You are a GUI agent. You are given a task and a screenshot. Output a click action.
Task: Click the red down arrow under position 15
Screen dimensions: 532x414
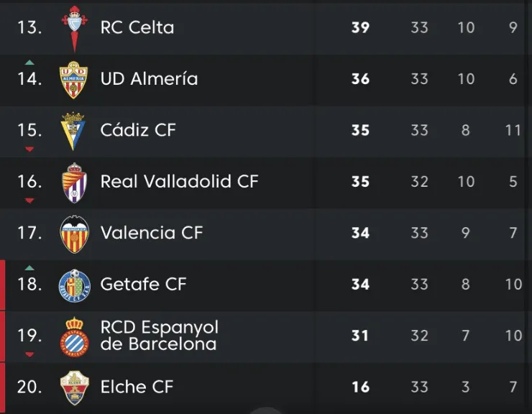click(x=29, y=149)
